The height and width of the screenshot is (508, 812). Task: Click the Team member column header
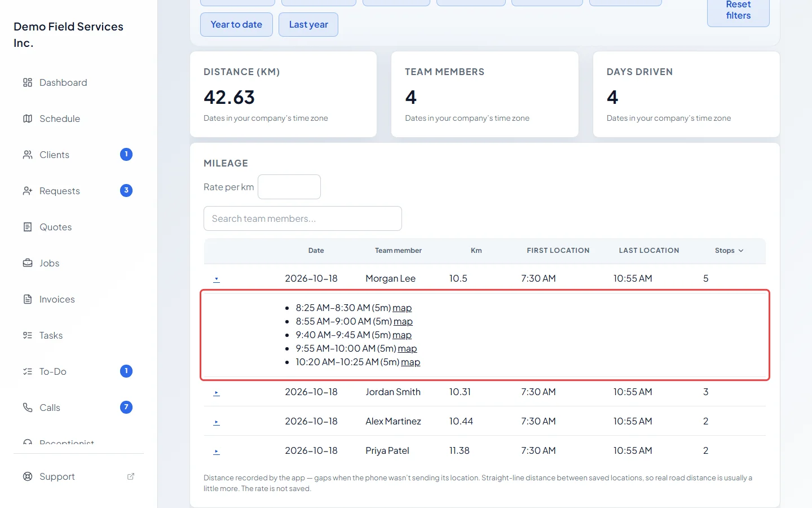399,251
